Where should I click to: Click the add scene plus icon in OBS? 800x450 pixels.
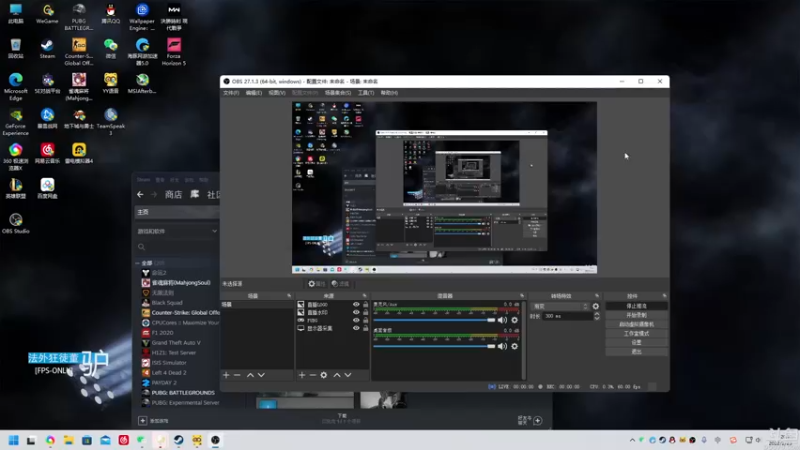(226, 375)
